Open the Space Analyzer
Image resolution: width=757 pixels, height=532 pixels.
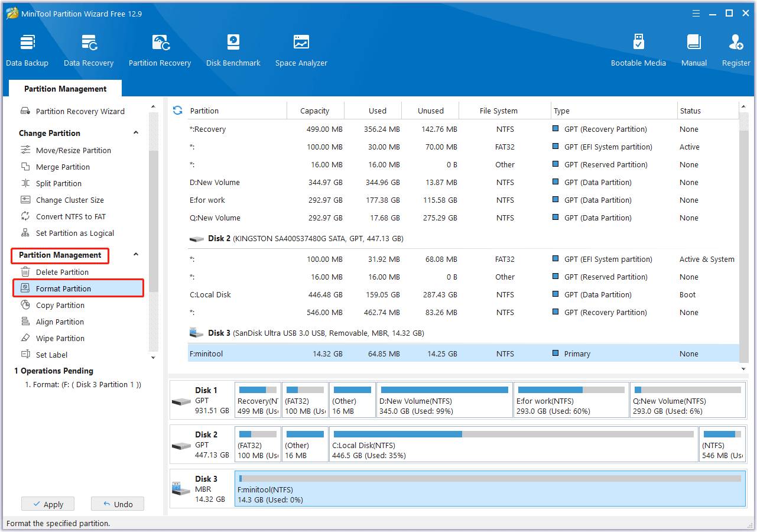click(301, 48)
